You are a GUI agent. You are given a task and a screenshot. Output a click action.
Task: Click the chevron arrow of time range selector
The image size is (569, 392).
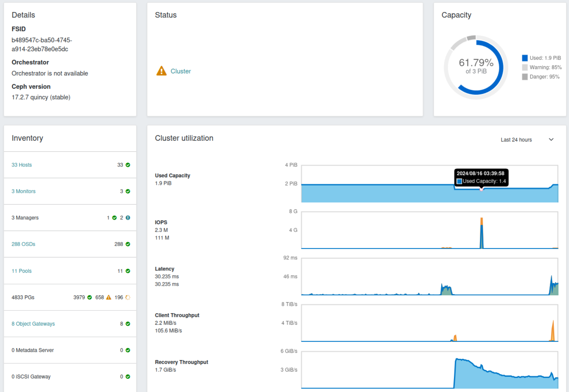tap(551, 139)
